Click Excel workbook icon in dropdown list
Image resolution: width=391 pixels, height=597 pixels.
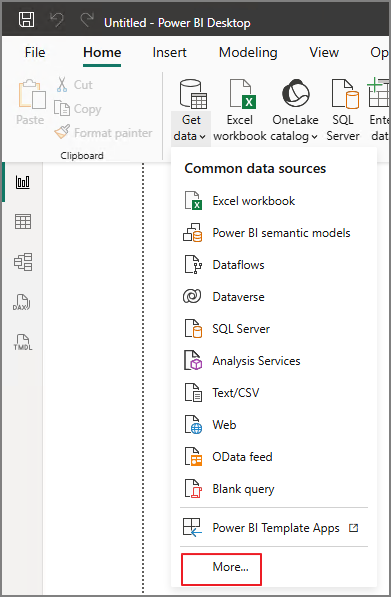point(193,201)
